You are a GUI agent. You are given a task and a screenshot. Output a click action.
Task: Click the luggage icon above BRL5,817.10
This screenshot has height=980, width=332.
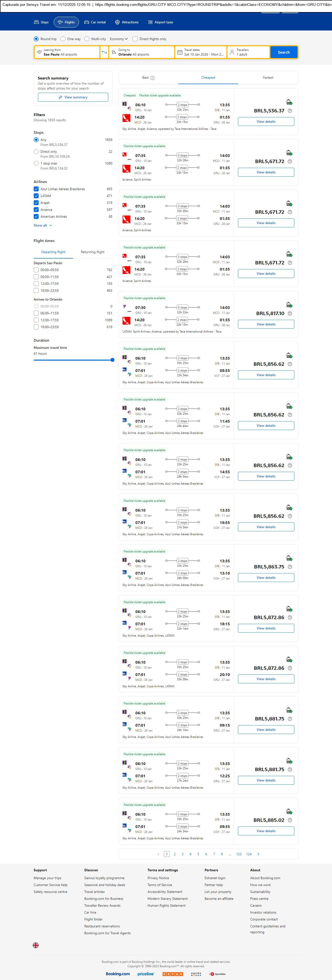click(x=289, y=305)
